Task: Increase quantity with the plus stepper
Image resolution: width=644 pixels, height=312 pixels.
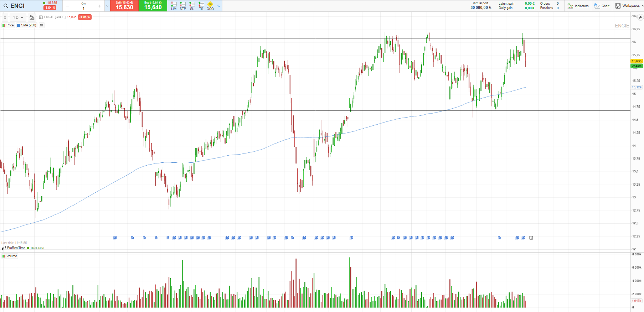Action: tap(99, 6)
